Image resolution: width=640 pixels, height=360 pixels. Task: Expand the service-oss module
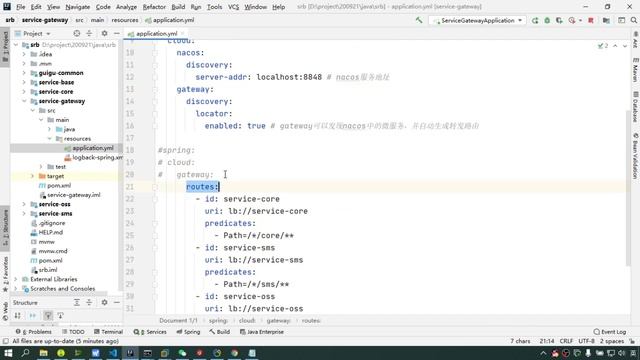pyautogui.click(x=24, y=204)
